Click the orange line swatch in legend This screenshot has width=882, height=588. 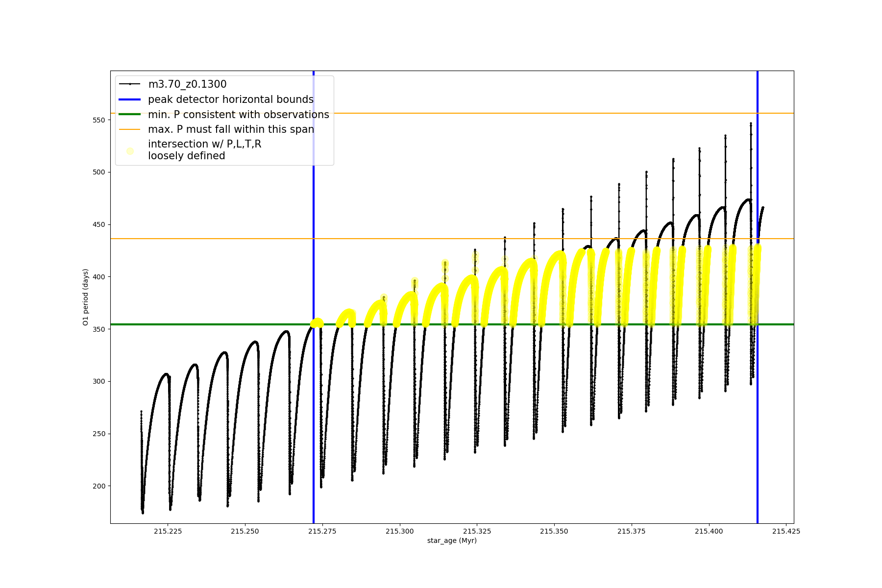pos(130,129)
